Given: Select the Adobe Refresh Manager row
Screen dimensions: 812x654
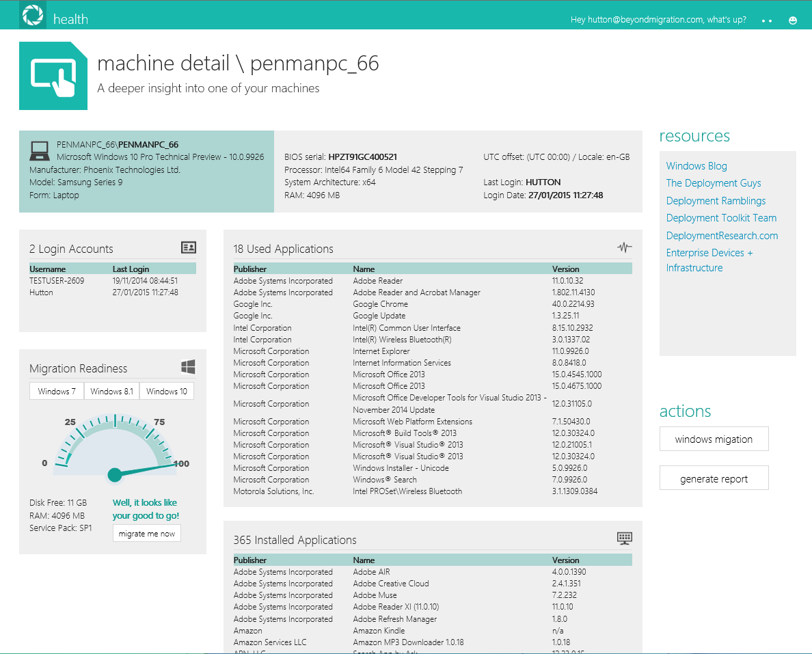Looking at the screenshot, I should tap(433, 619).
